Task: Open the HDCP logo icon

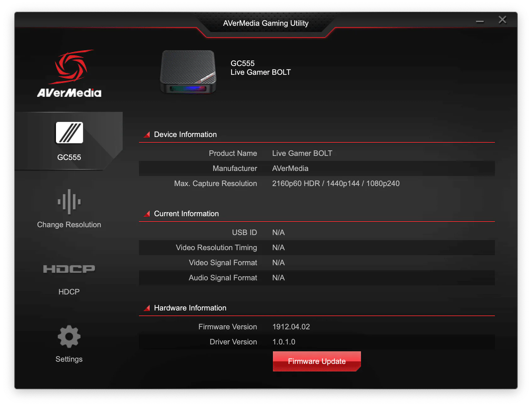Action: 69,269
